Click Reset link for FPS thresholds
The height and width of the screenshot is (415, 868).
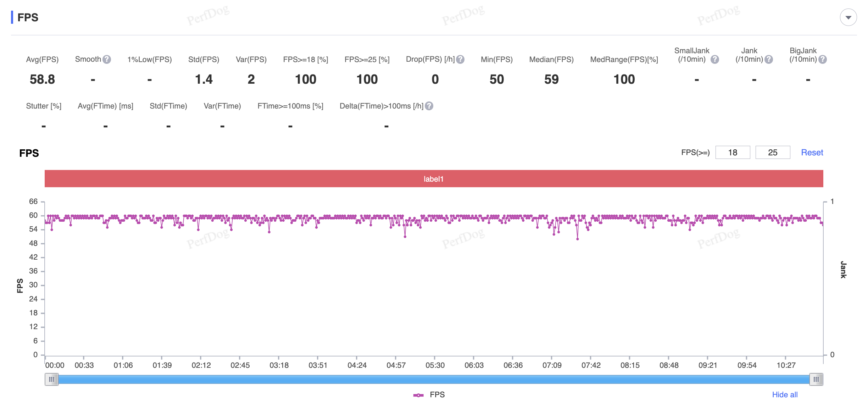click(x=812, y=153)
